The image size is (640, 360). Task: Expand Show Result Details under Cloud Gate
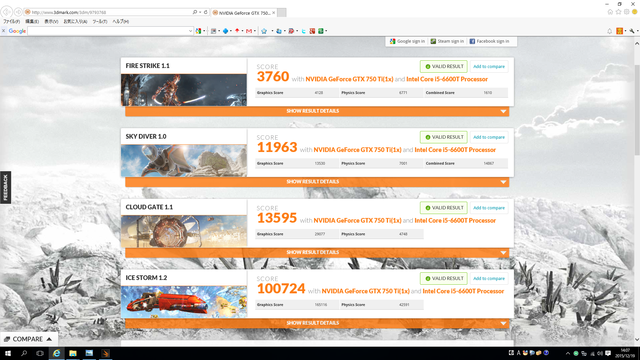317,252
